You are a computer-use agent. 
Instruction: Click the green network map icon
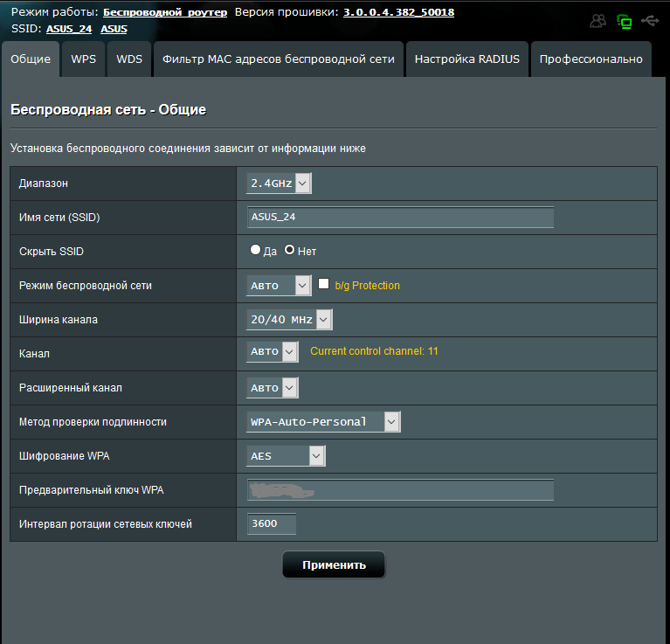click(x=625, y=21)
